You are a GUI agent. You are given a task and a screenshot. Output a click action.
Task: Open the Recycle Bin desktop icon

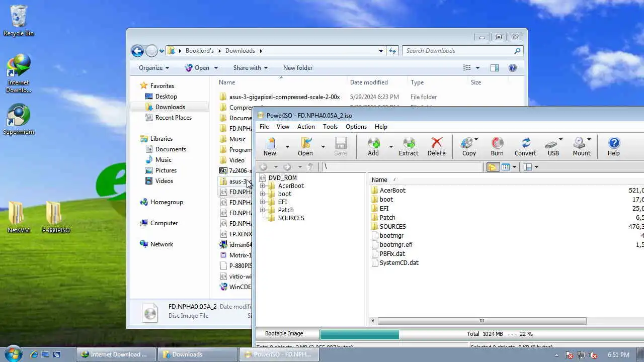point(19,21)
